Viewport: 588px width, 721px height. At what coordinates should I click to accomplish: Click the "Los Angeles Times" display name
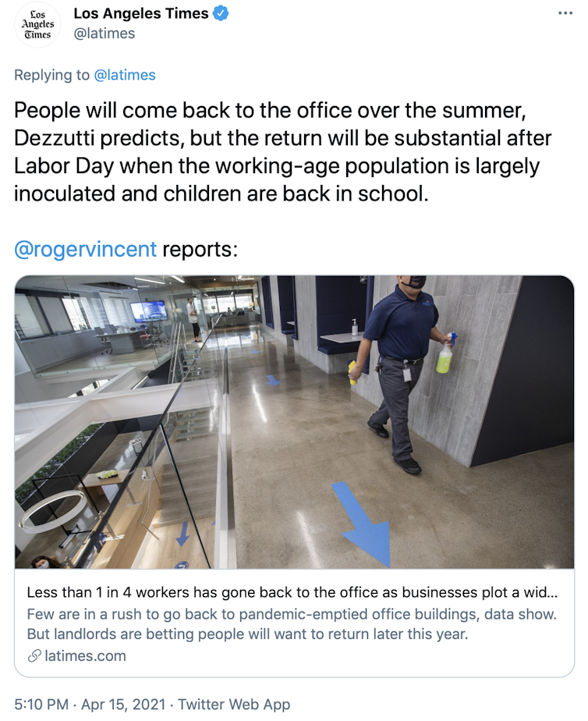tap(140, 14)
